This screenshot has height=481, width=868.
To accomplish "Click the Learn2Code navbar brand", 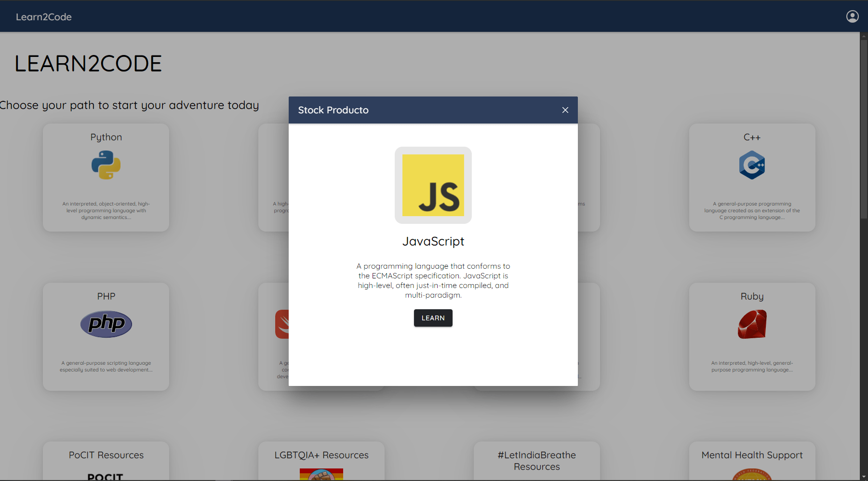I will (44, 17).
